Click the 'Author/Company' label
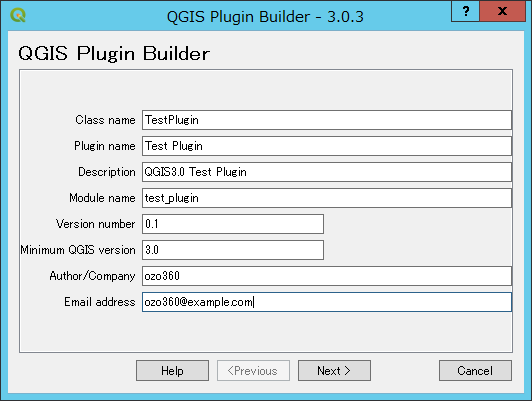Viewport: 532px width, 401px height. (x=92, y=276)
